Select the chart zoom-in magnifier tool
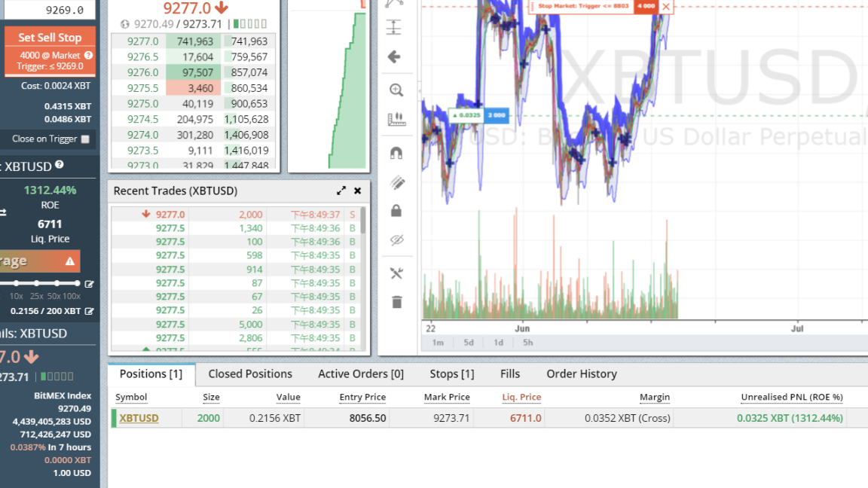The height and width of the screenshot is (488, 868). coord(396,90)
